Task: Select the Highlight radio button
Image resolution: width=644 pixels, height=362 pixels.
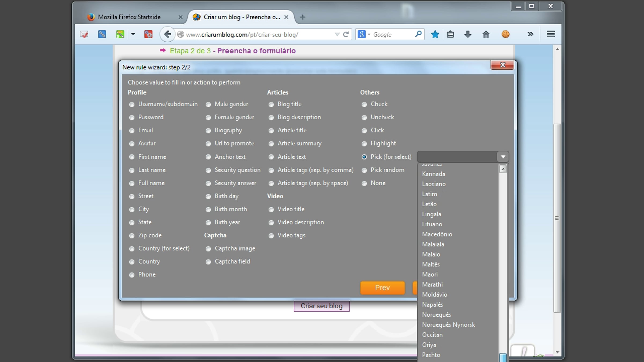Action: [364, 144]
